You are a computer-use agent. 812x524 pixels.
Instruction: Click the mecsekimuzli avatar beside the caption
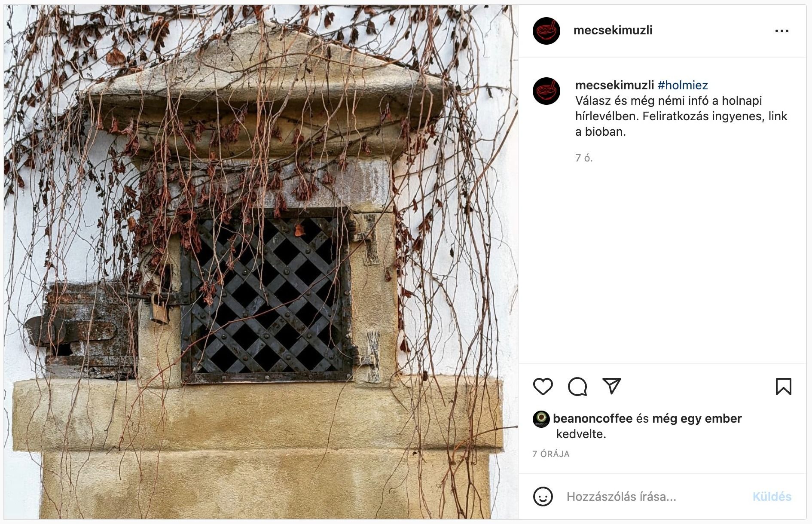tap(546, 91)
